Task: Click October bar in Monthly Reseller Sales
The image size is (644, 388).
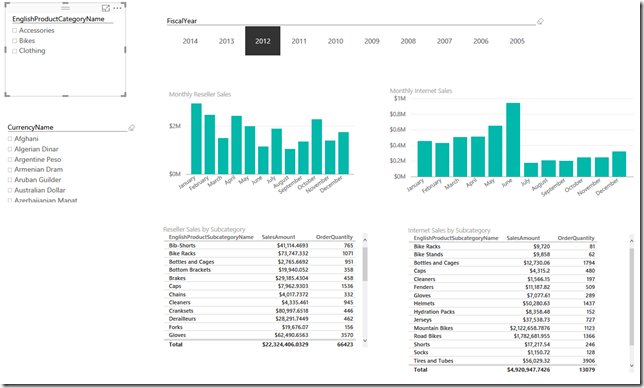Action: pyautogui.click(x=317, y=147)
